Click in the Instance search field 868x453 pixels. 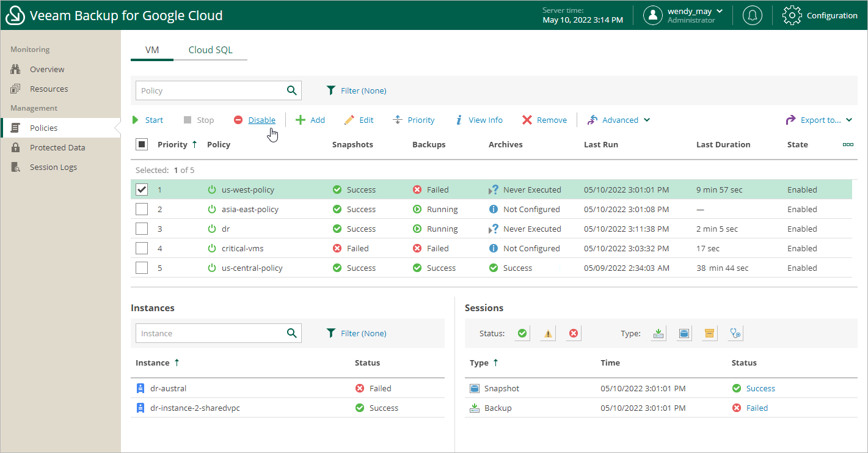click(x=211, y=333)
